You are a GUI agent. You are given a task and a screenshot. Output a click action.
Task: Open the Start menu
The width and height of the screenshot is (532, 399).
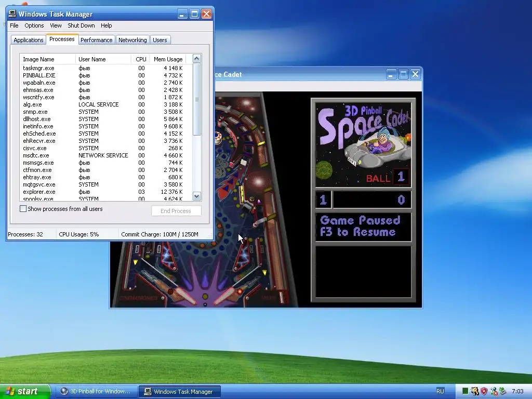(25, 391)
